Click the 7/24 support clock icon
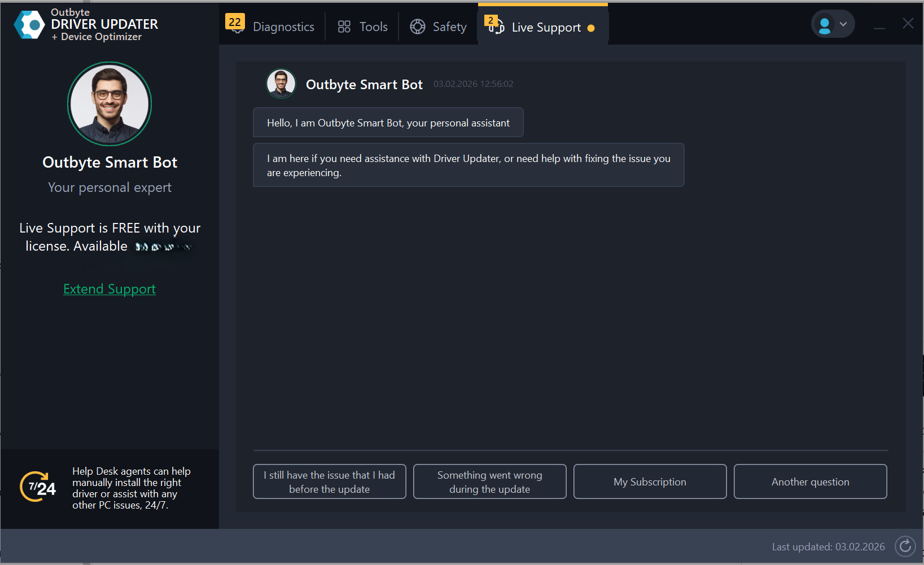Viewport: 924px width, 565px height. click(x=38, y=487)
